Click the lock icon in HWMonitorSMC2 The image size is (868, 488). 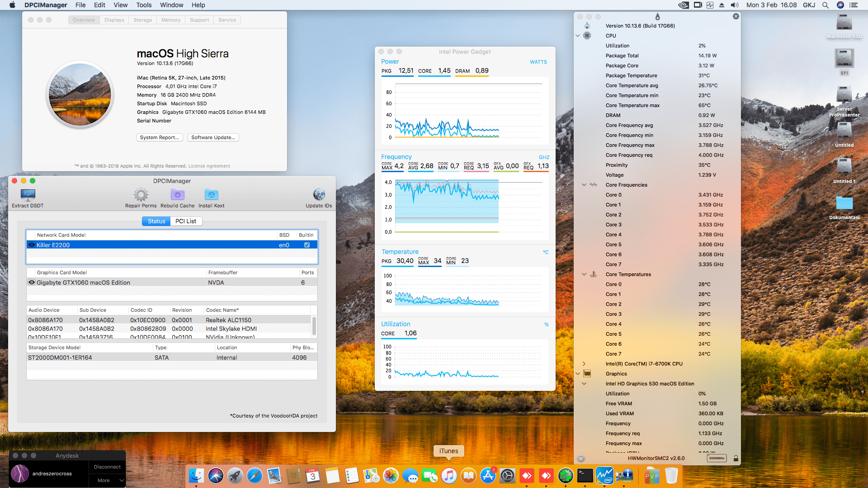[x=736, y=458]
